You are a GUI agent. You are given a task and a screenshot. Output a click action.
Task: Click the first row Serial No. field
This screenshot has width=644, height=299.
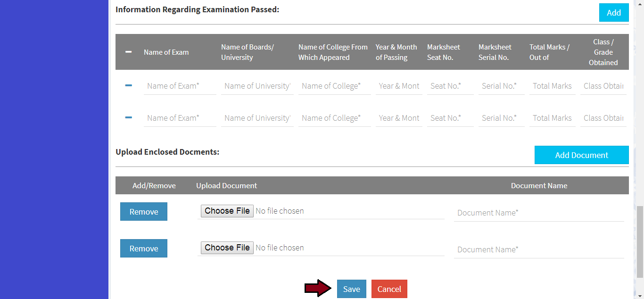(x=501, y=86)
